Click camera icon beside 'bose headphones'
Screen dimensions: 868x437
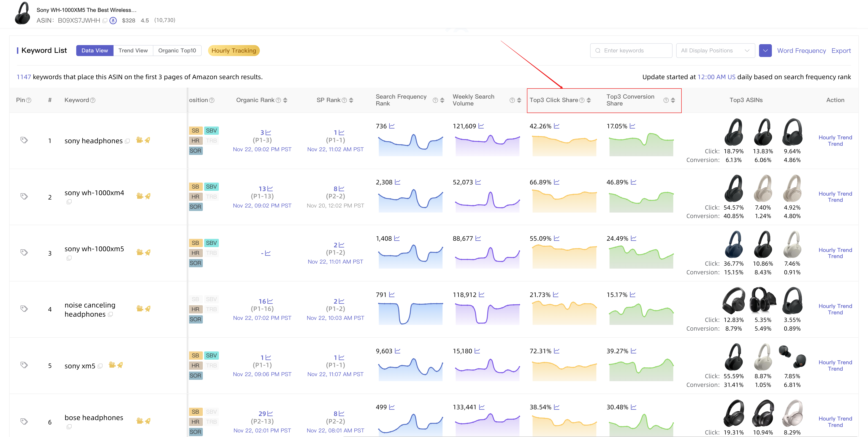(139, 421)
